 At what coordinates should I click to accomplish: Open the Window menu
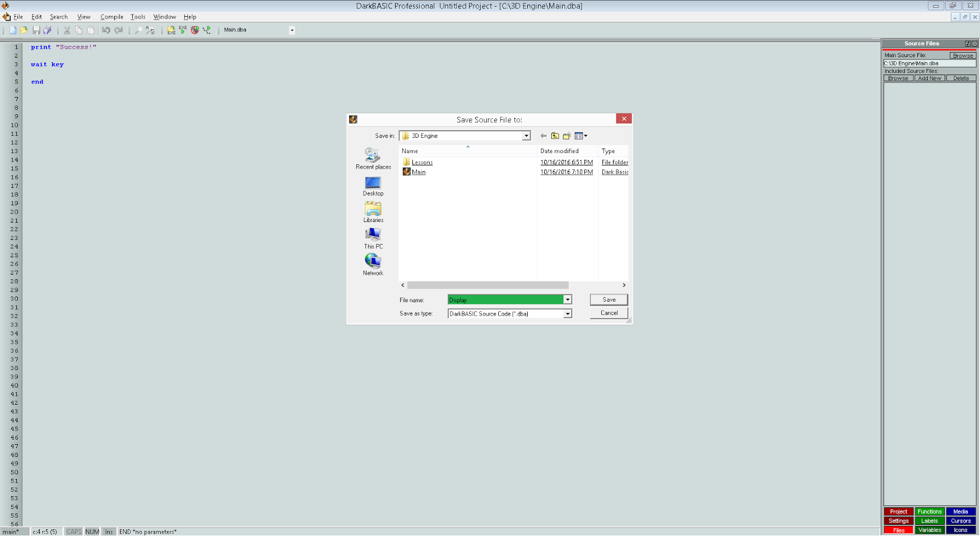point(164,17)
